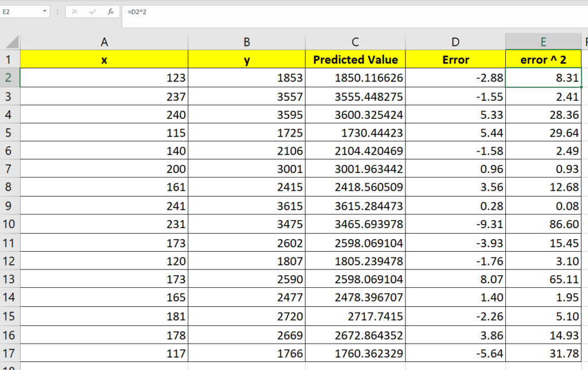Click the Cancel (X) icon in formula bar
The width and height of the screenshot is (588, 370).
pos(73,11)
